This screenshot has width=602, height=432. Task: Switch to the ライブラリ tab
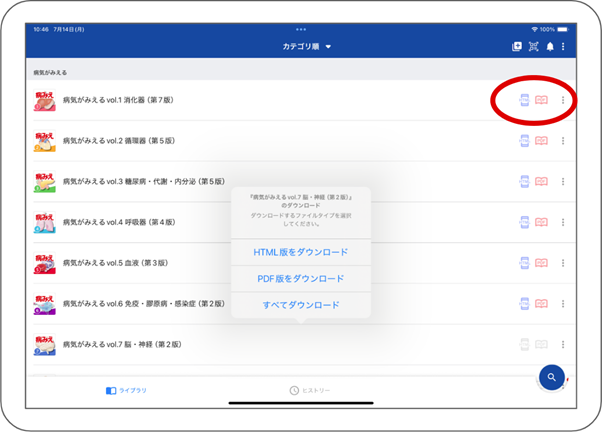pos(126,390)
